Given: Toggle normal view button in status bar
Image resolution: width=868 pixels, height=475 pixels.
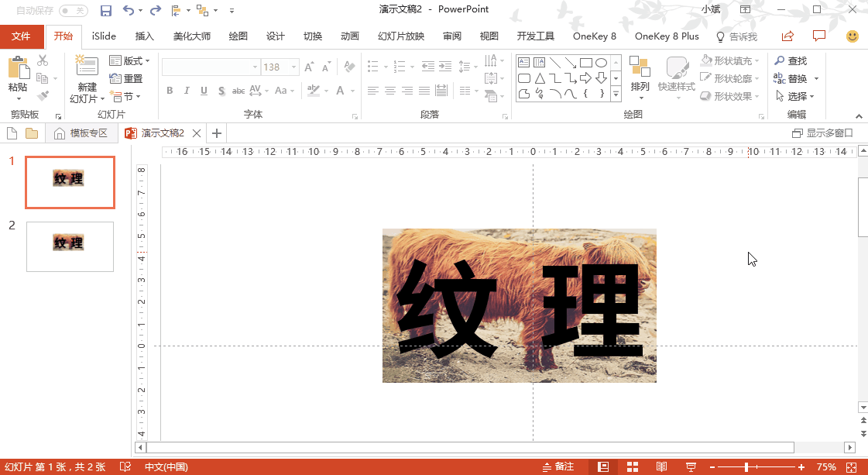Looking at the screenshot, I should tap(603, 466).
